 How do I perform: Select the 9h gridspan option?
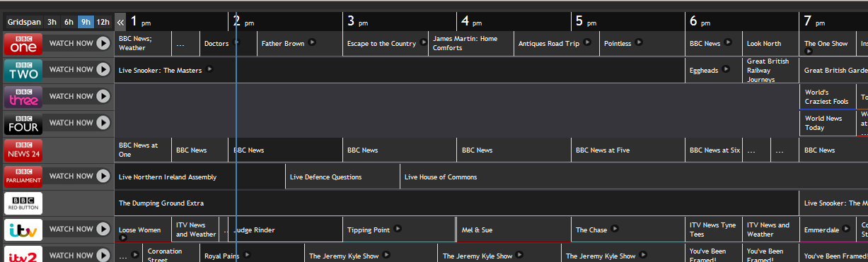click(86, 22)
